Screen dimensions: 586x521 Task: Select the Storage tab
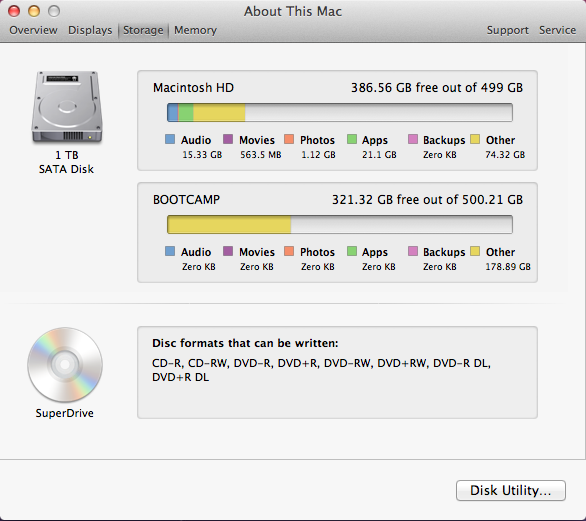click(x=143, y=30)
